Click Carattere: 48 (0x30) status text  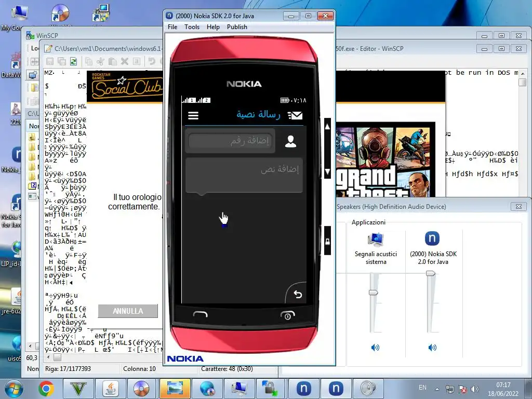click(x=227, y=369)
